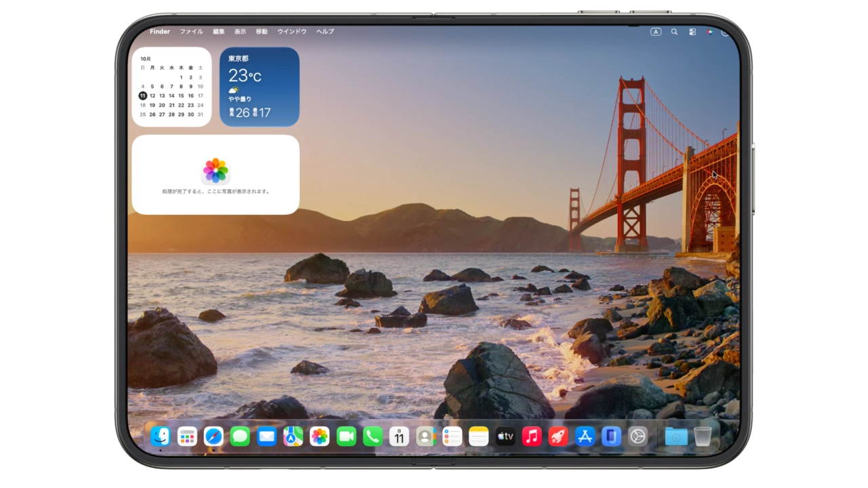The width and height of the screenshot is (868, 488).
Task: Open the Downloads folder in the Dock
Action: [676, 436]
